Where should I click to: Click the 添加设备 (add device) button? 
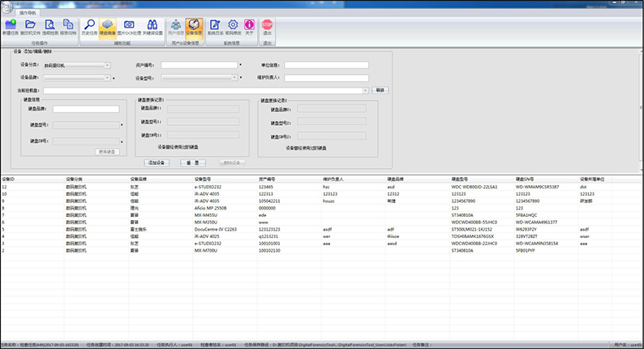pyautogui.click(x=157, y=163)
